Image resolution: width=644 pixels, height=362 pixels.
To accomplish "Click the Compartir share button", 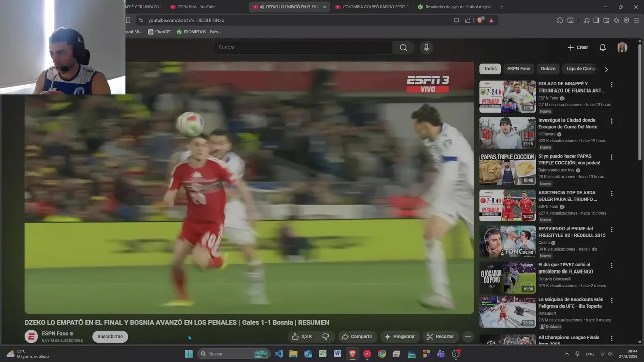I will [357, 336].
